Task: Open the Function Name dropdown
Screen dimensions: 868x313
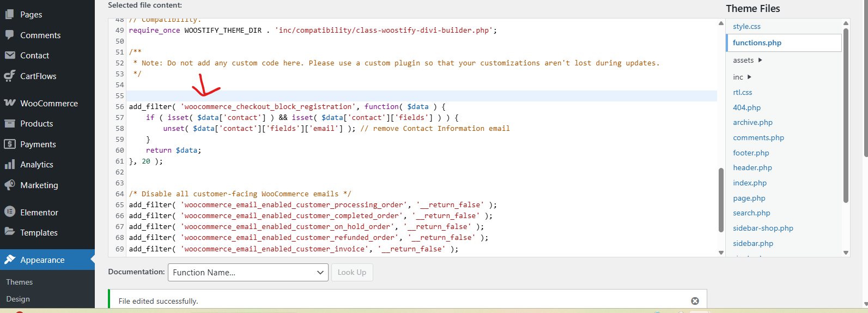Action: [248, 273]
